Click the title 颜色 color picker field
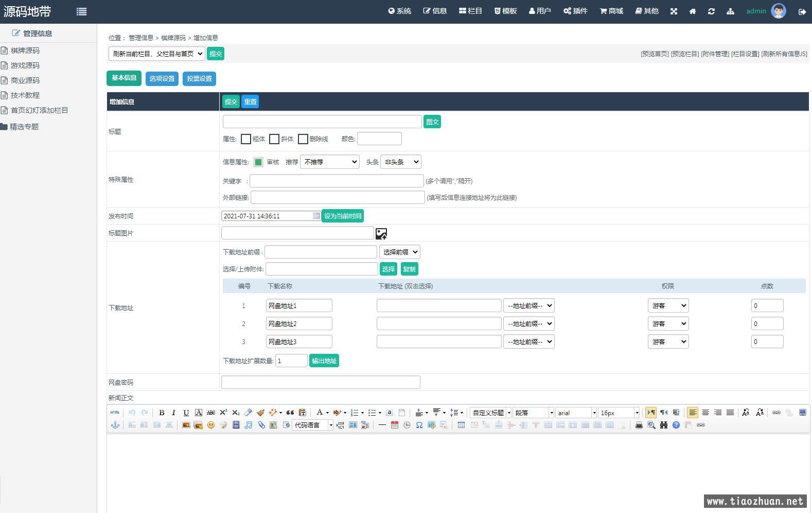 (379, 139)
